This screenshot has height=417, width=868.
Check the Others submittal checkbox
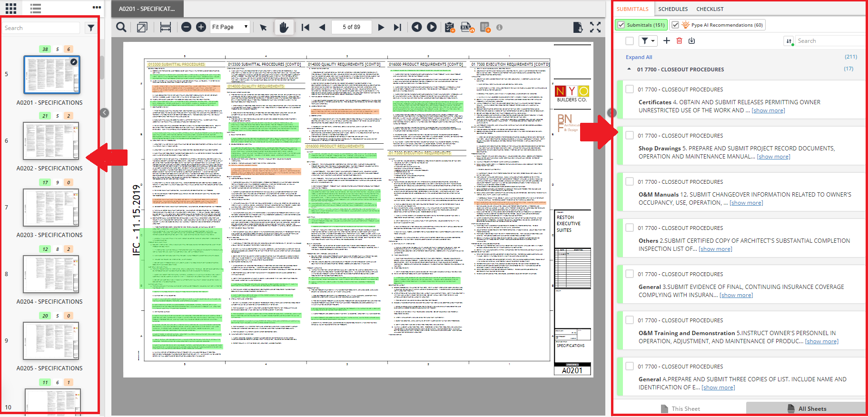coord(630,228)
